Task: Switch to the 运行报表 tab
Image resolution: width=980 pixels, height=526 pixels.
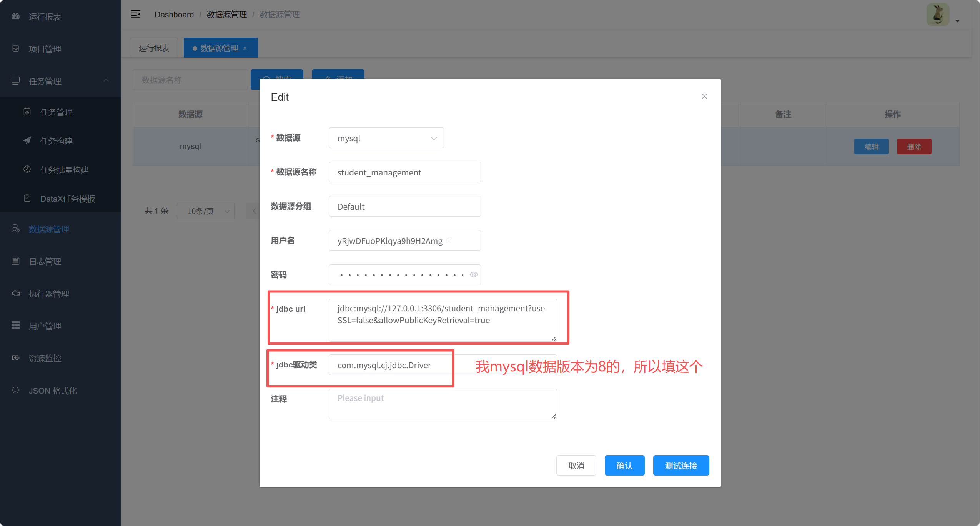Action: tap(153, 47)
